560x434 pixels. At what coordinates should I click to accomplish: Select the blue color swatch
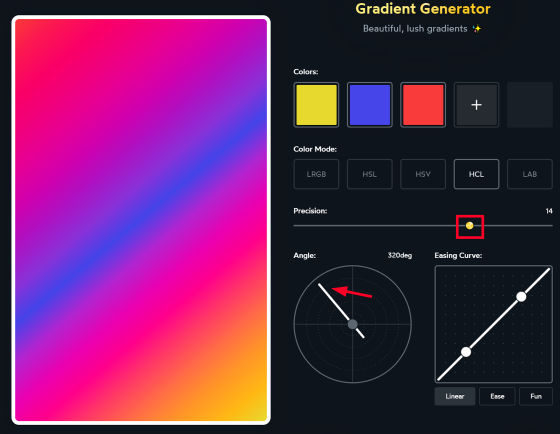click(370, 105)
